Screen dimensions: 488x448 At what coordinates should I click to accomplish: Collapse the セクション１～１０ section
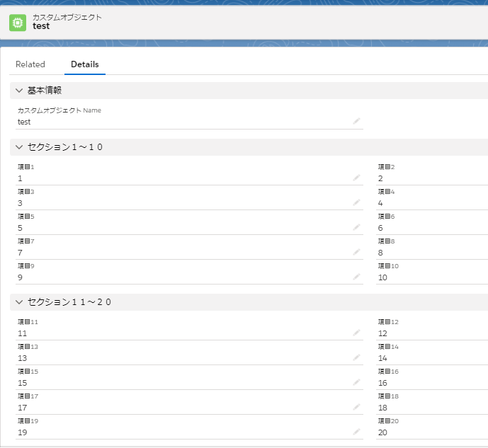point(18,147)
